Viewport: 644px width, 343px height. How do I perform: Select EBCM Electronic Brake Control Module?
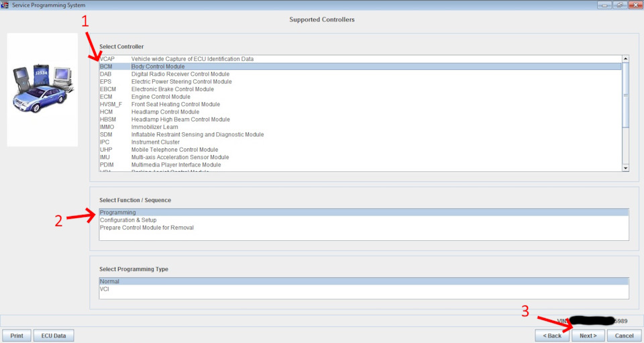click(360, 89)
